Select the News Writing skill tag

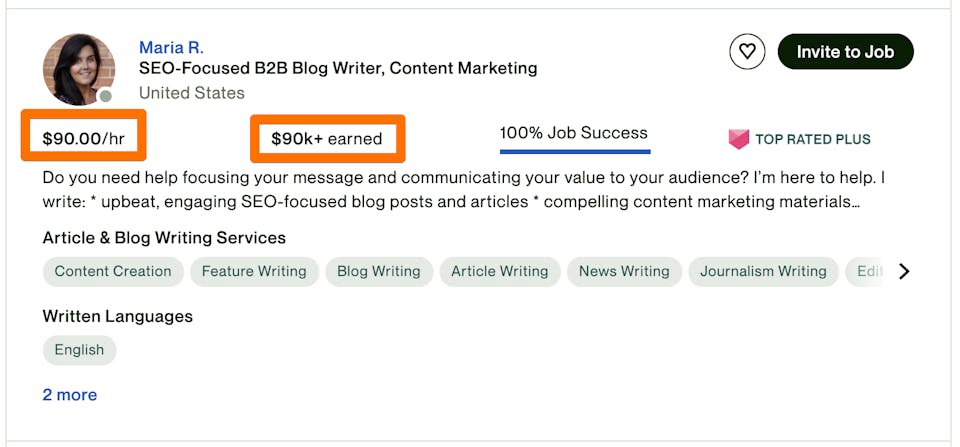[624, 271]
